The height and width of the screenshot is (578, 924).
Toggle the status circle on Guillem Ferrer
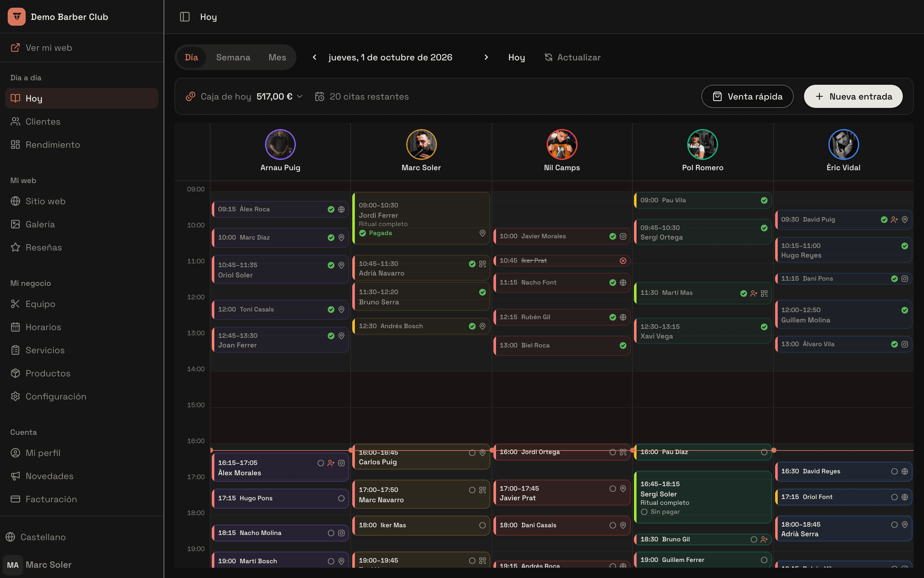point(764,560)
